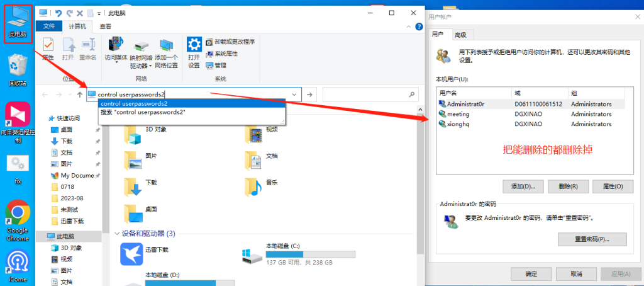Select the 'control userpasswords2' suggestion

click(x=191, y=104)
